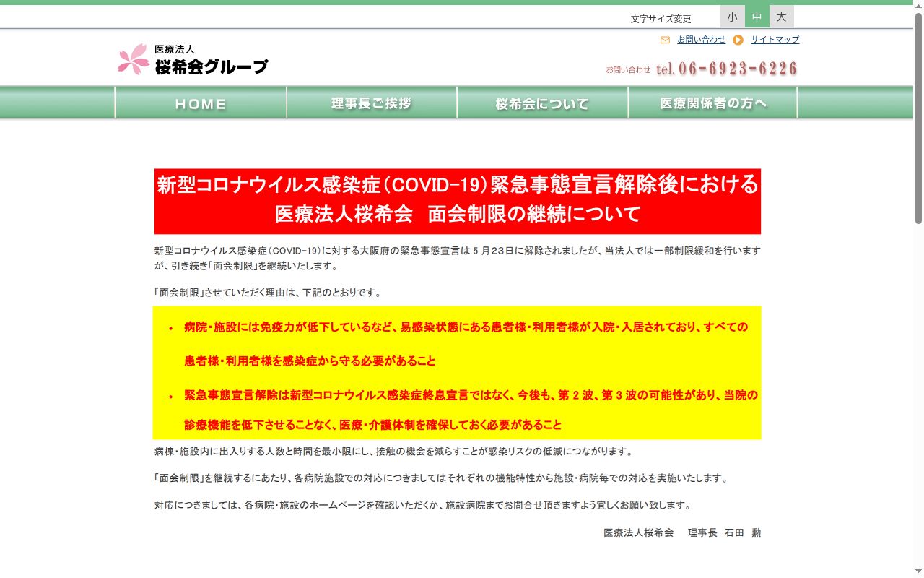This screenshot has height=578, width=924.
Task: Open the HOME navigation tab
Action: tap(201, 103)
